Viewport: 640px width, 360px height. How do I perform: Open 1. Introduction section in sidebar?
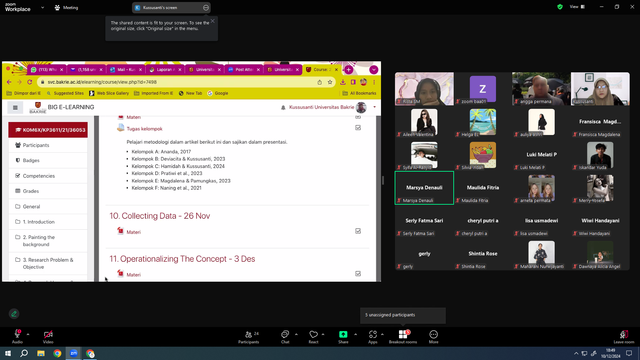[48, 222]
